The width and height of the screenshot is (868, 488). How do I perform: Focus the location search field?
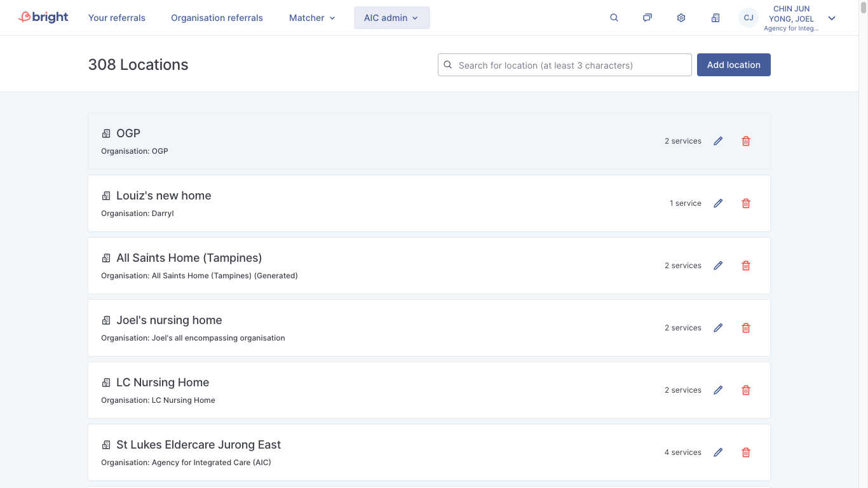(565, 65)
